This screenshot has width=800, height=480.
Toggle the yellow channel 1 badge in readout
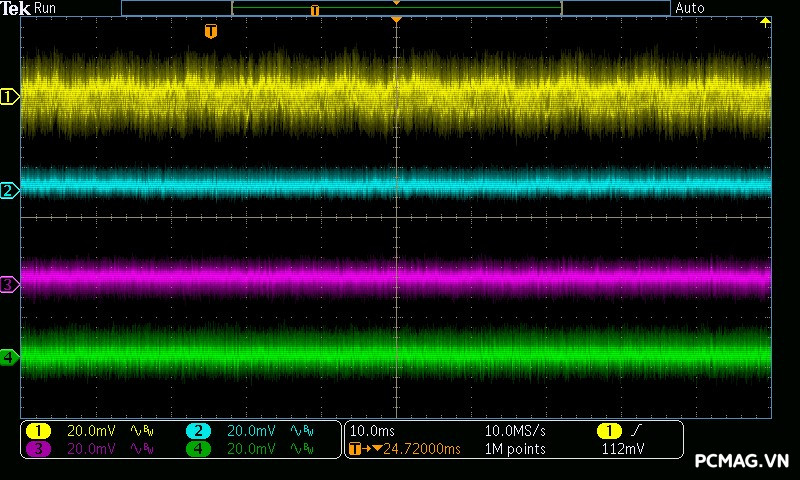(x=38, y=431)
